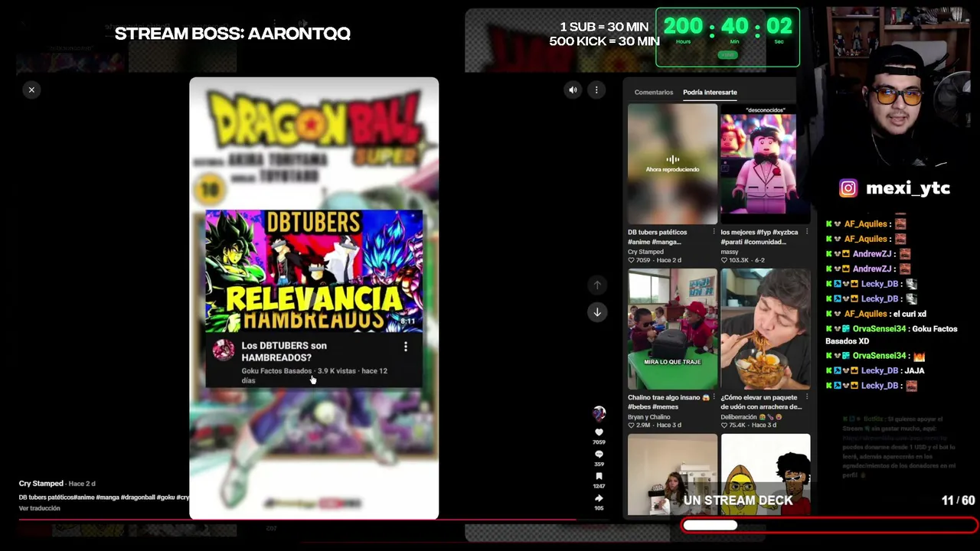
Task: Click the red-outlined goal progress bar
Action: click(829, 526)
